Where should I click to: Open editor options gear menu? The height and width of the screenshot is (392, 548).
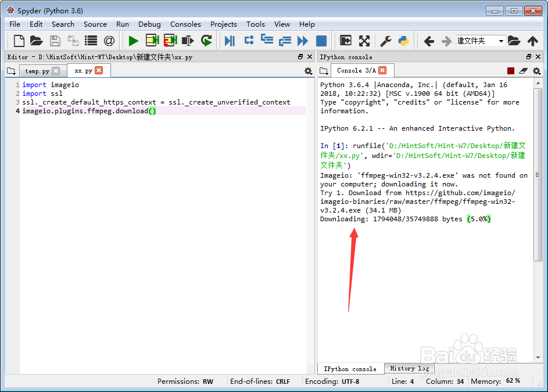point(308,71)
